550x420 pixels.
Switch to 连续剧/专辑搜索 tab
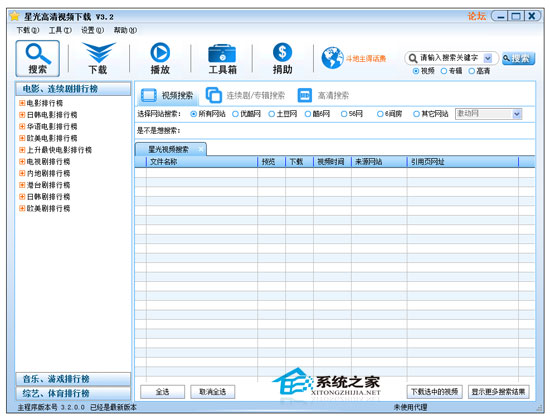click(x=246, y=95)
